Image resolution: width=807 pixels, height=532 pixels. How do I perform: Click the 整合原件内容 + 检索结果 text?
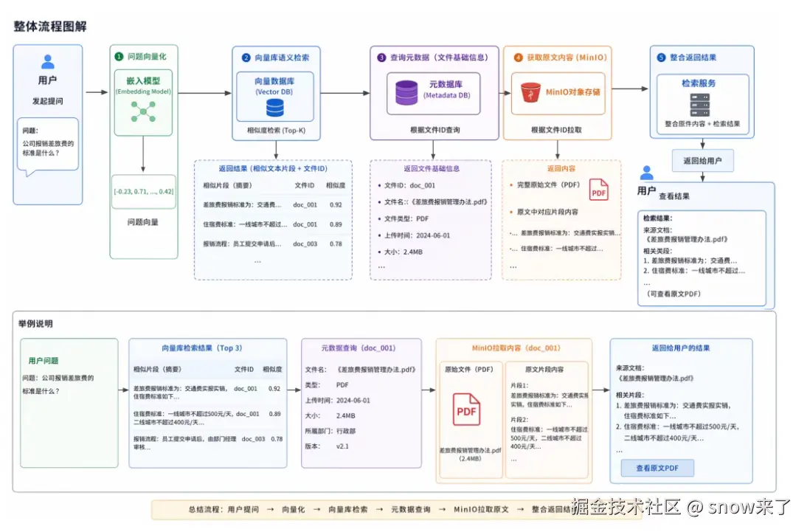[x=702, y=124]
